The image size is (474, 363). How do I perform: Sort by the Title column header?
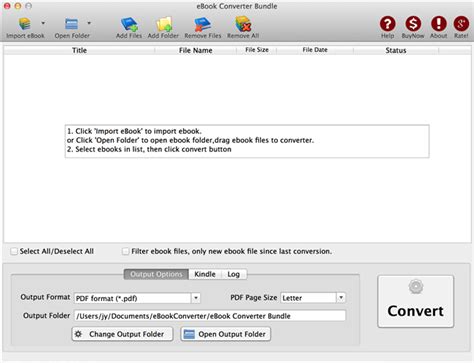(x=79, y=50)
